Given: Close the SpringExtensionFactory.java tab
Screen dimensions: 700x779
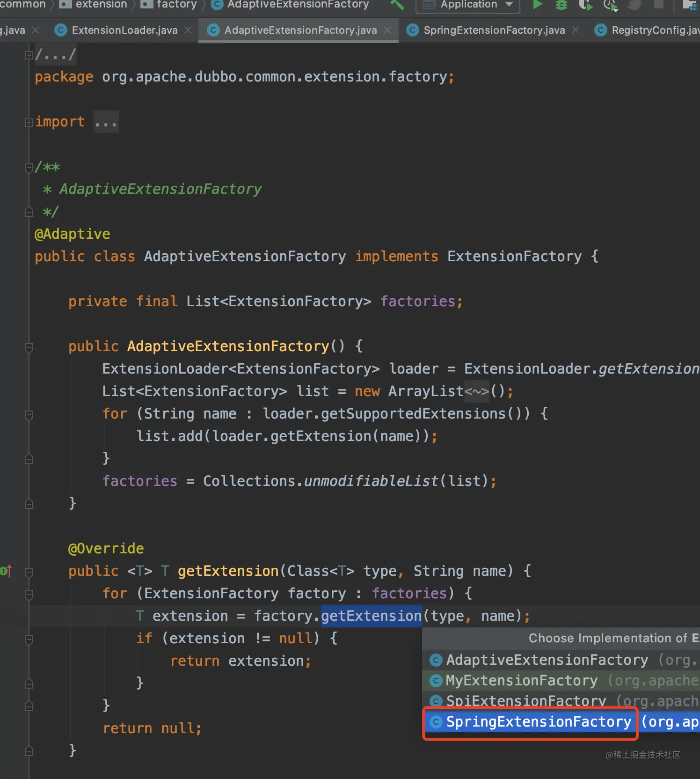Looking at the screenshot, I should [576, 30].
